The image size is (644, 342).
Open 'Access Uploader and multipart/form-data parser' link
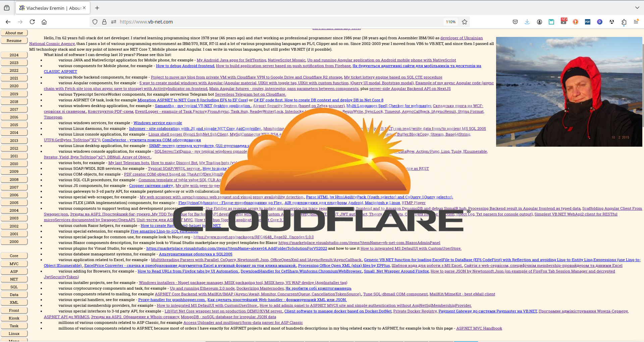point(243,323)
